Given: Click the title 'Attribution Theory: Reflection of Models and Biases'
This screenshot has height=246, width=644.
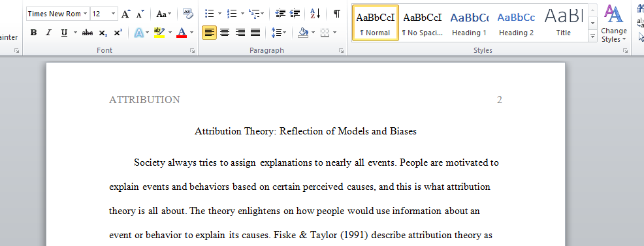Looking at the screenshot, I should point(306,131).
